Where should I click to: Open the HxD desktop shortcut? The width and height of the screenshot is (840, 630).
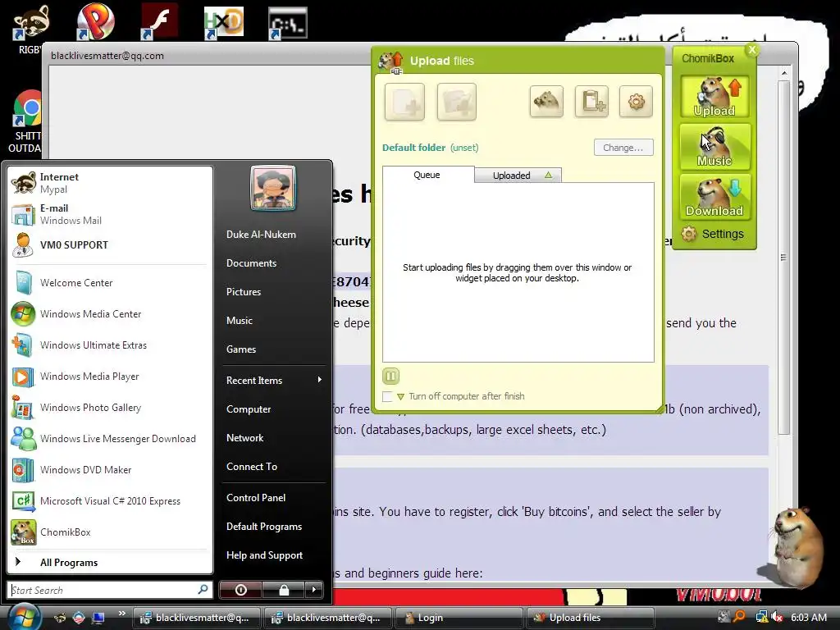click(x=223, y=23)
